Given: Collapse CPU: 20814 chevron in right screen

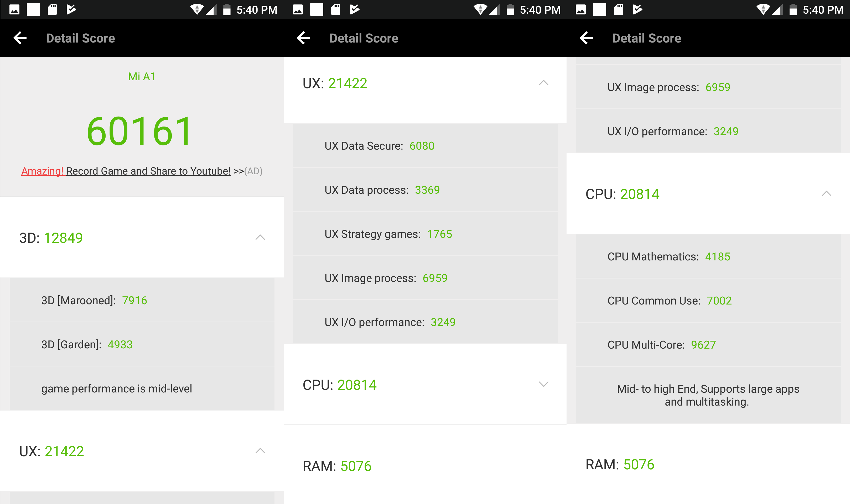Looking at the screenshot, I should tap(826, 193).
